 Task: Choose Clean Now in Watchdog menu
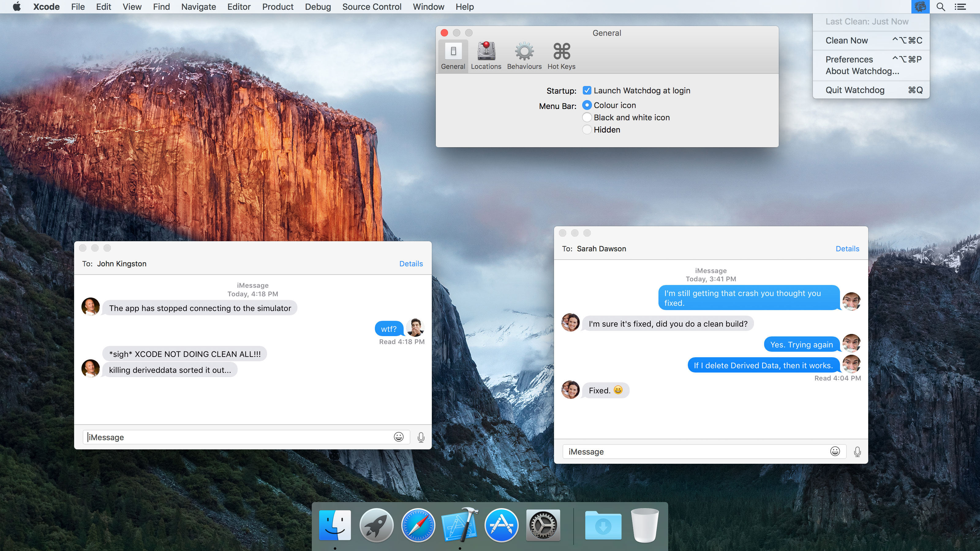[x=871, y=40]
